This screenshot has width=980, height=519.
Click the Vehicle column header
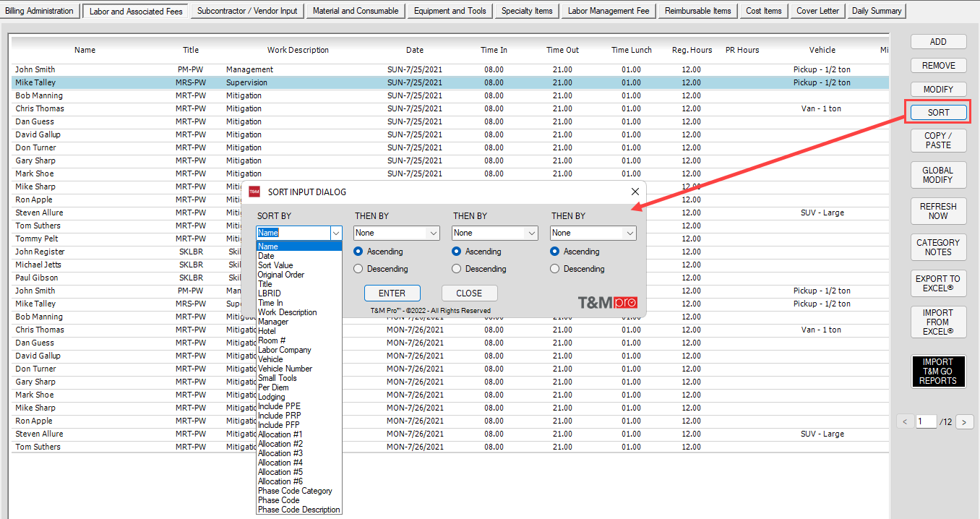click(822, 50)
